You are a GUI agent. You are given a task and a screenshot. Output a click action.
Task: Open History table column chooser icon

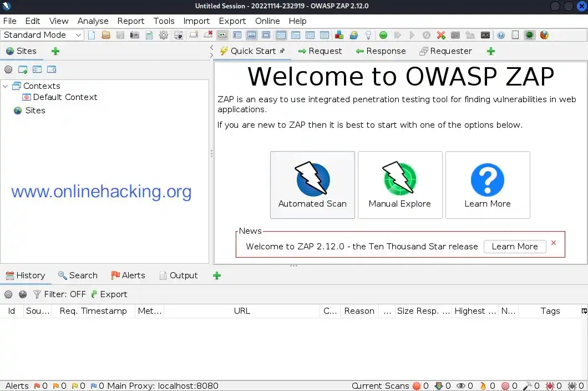pos(584,310)
